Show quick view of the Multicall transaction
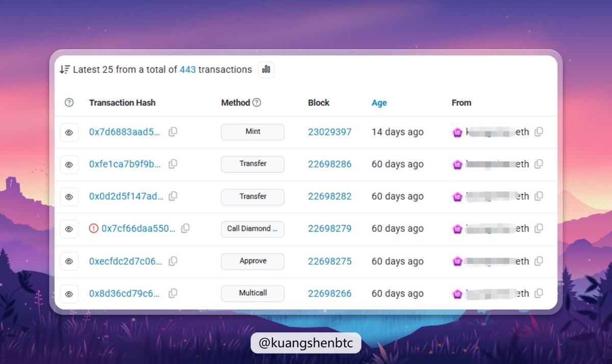612x364 pixels. [69, 294]
